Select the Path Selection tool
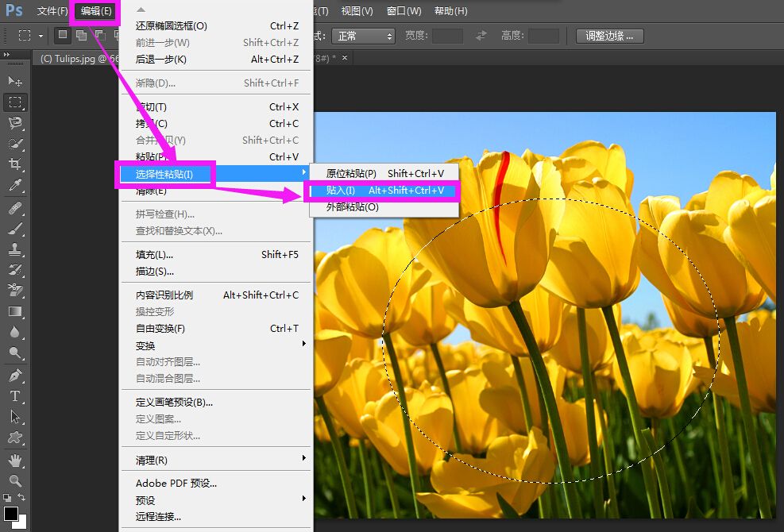Screen dimensions: 784x532 pyautogui.click(x=15, y=417)
